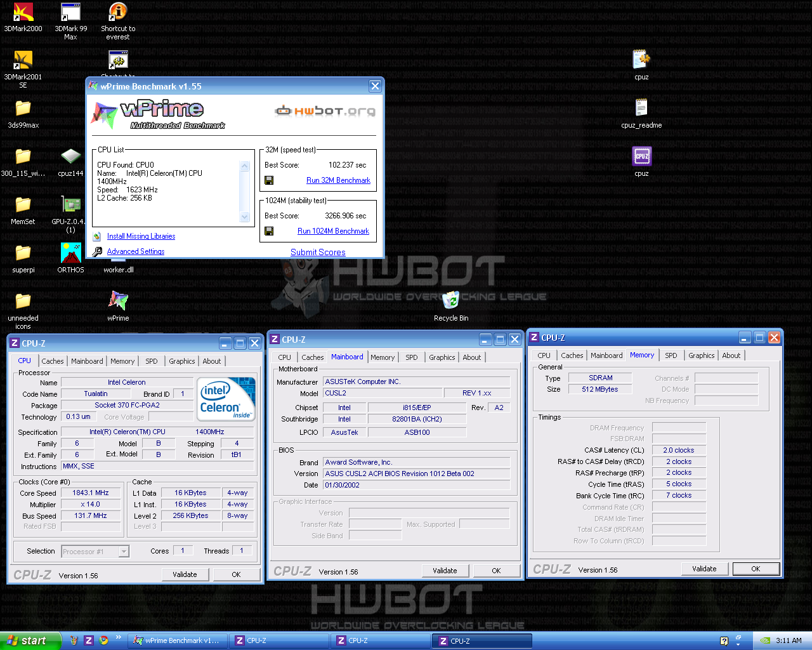Image resolution: width=812 pixels, height=650 pixels.
Task: Open the wPrime desktop icon
Action: tap(118, 302)
